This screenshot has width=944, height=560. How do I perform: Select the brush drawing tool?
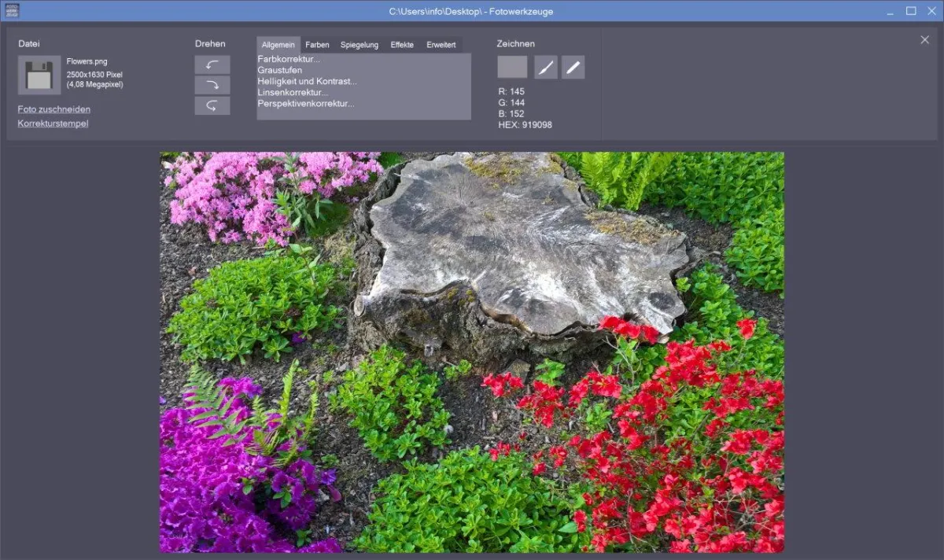pos(546,68)
